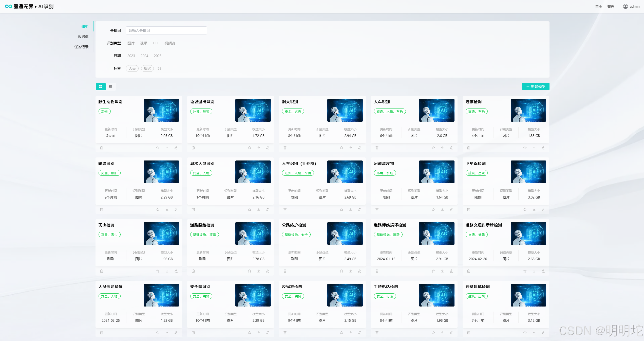The width and height of the screenshot is (644, 341).
Task: Filter by 烟火 tag
Action: coord(147,68)
